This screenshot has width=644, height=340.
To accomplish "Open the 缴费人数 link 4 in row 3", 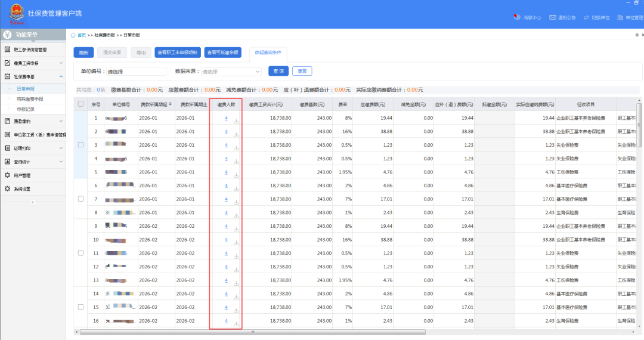I will pyautogui.click(x=227, y=145).
